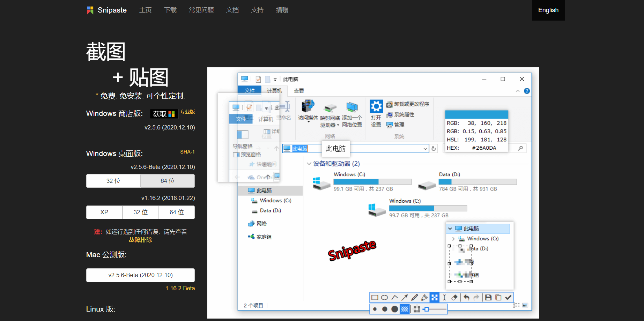Click the 获取 Microsoft Store button
Screen dimensions: 644x321
(x=164, y=114)
